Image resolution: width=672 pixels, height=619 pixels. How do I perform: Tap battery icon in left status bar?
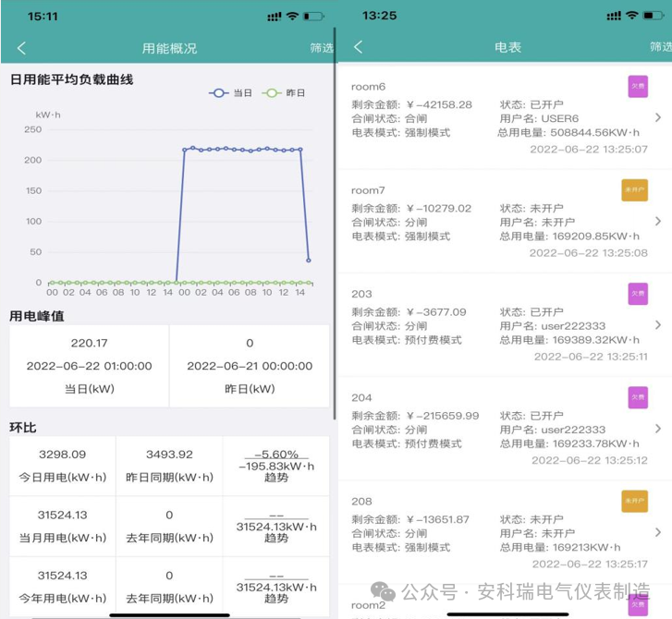[x=313, y=17]
